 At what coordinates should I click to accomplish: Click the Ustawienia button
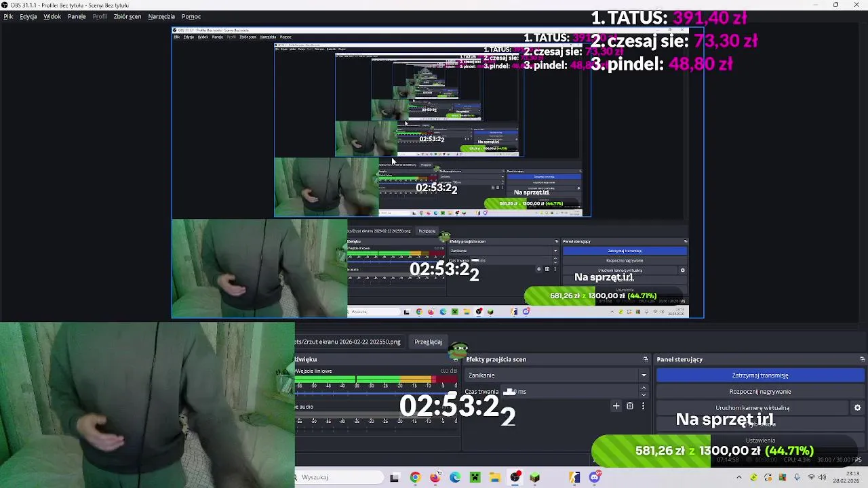point(760,441)
